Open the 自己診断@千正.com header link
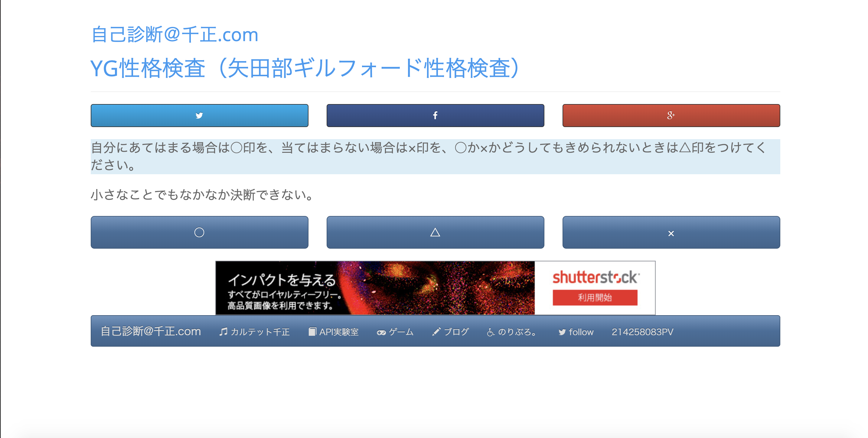Image resolution: width=868 pixels, height=438 pixels. tap(175, 34)
